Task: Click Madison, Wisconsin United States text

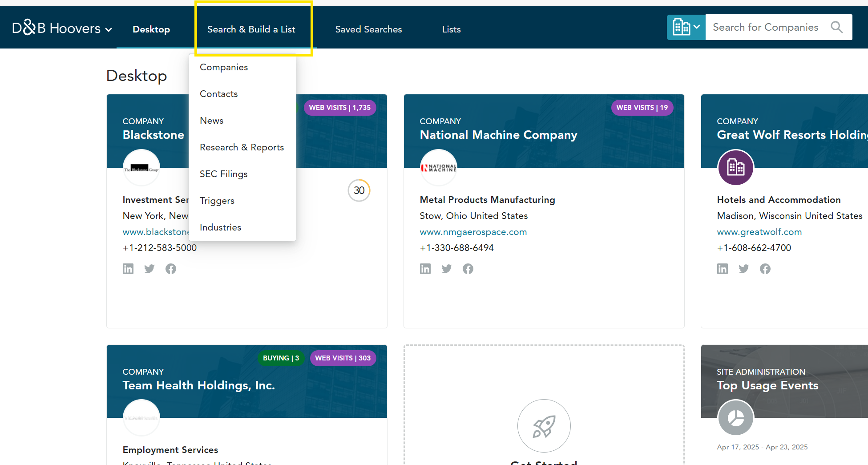Action: (x=790, y=216)
